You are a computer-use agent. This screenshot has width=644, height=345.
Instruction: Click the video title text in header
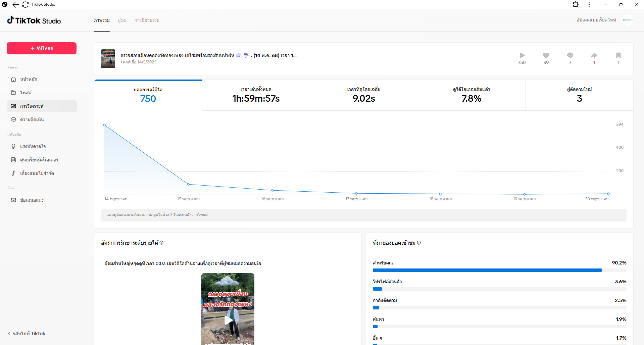208,55
